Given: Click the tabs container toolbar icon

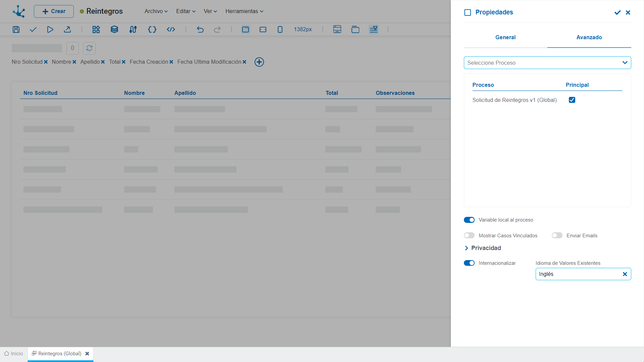Looking at the screenshot, I should (355, 29).
